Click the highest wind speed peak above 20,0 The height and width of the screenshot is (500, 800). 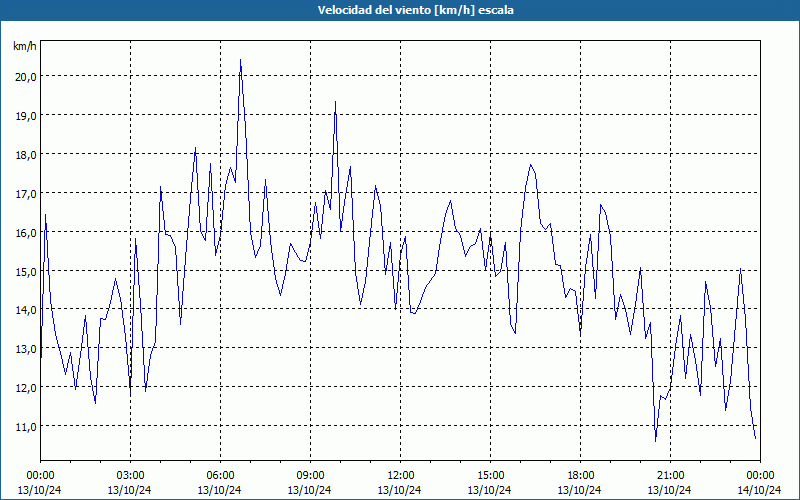pyautogui.click(x=240, y=60)
